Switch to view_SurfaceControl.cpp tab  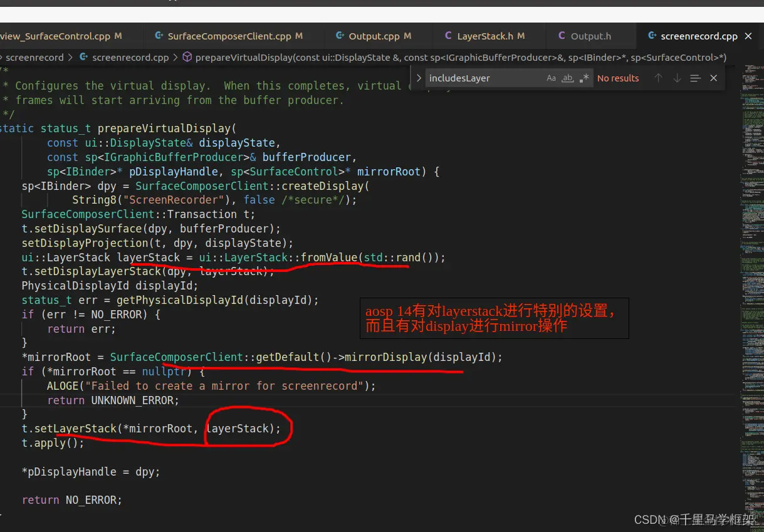(60, 36)
